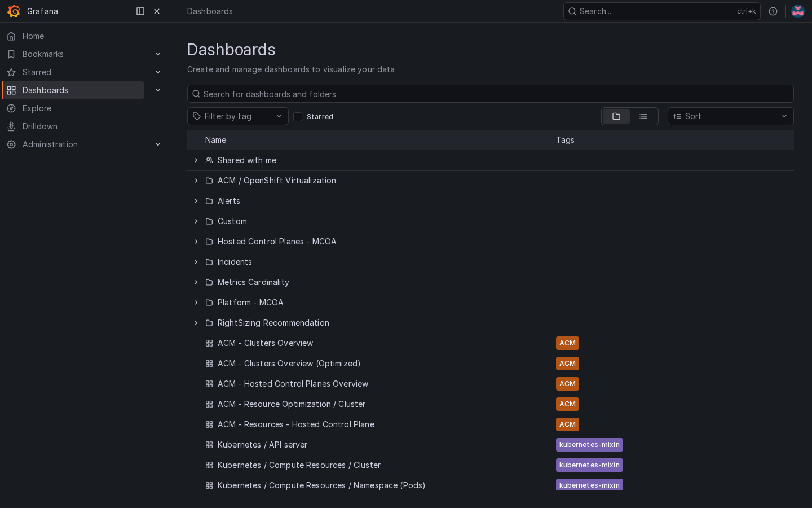
Task: Open Kubernetes / Compute Resources / Namespace (Pods)
Action: click(x=321, y=485)
